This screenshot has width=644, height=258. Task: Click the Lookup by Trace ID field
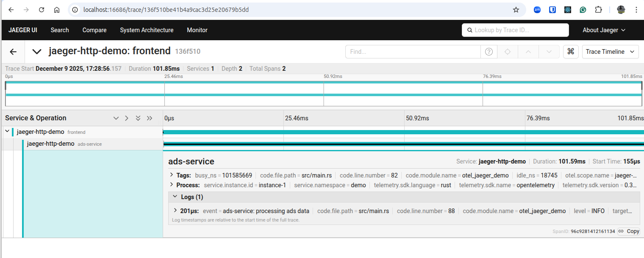(x=515, y=30)
